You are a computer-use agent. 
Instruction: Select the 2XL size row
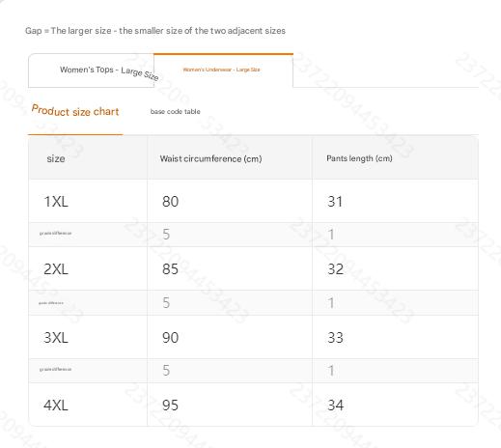pos(253,268)
